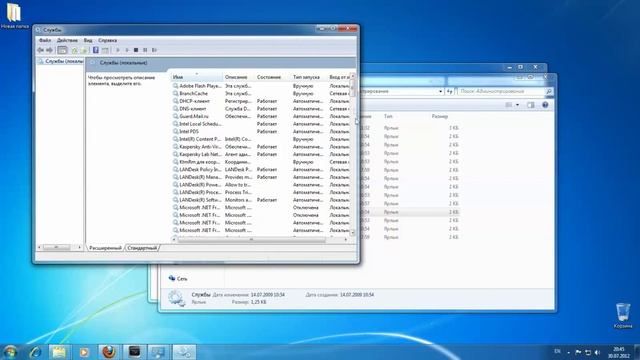This screenshot has width=640, height=360.
Task: Click the Stop Service square icon
Action: (136, 50)
